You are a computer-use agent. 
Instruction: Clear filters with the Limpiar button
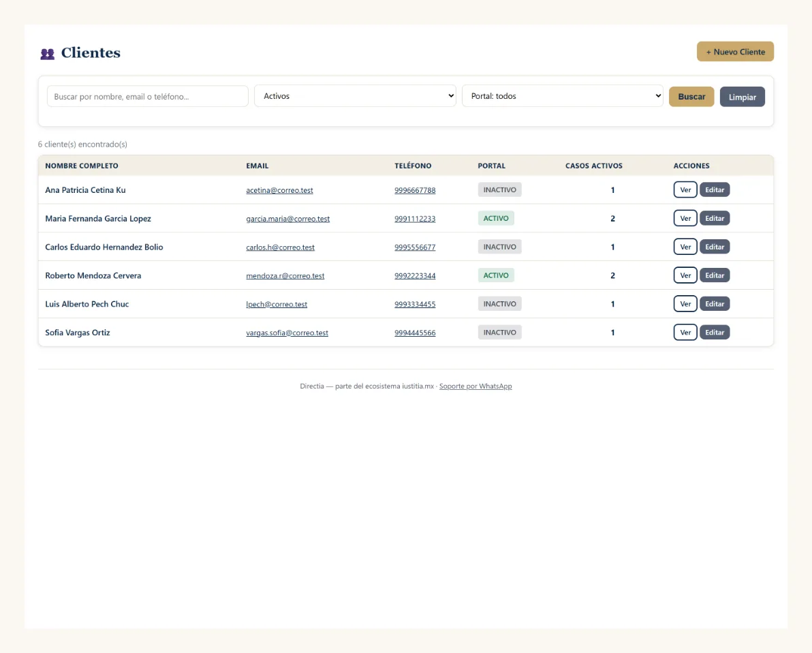742,97
